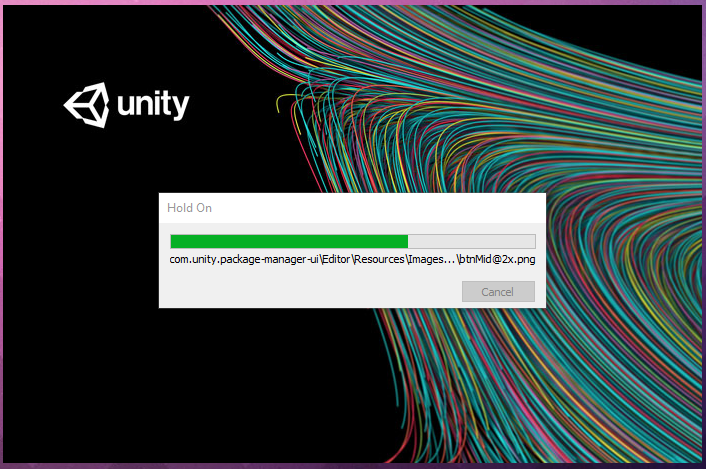The height and width of the screenshot is (469, 706).
Task: Click the "btnMid@2x.png" filename text
Action: [497, 259]
